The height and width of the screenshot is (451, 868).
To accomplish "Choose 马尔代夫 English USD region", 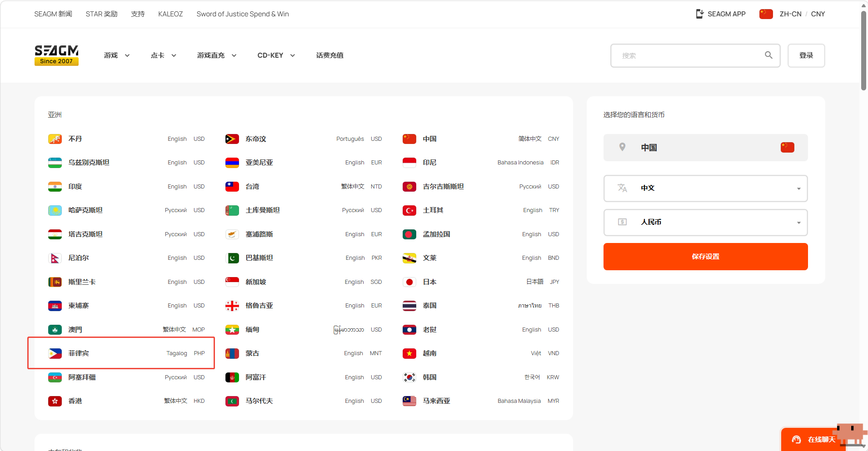I will point(304,401).
